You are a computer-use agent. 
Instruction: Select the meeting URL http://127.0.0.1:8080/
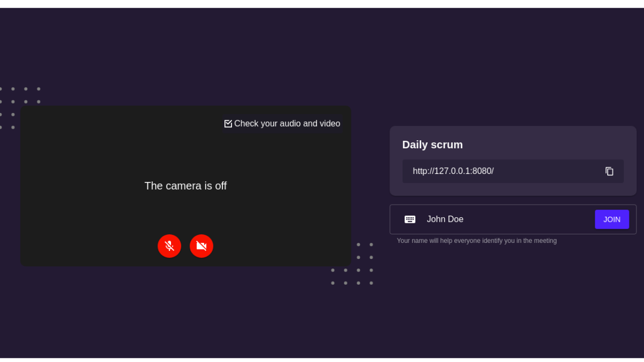click(453, 171)
